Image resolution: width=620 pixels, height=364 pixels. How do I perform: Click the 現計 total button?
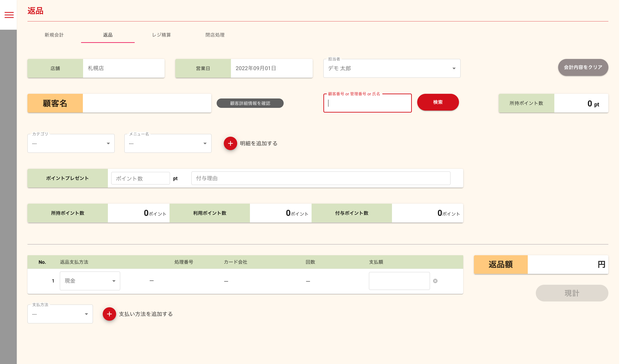572,293
